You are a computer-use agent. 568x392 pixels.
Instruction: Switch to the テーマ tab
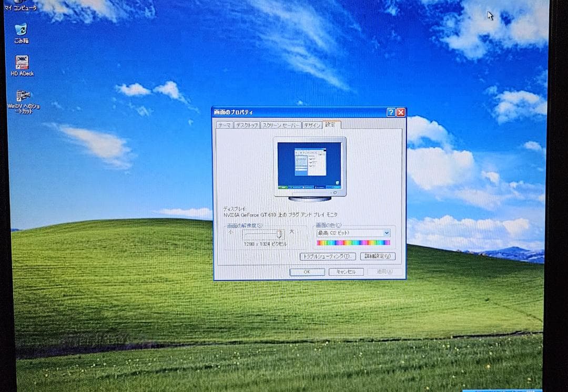click(x=224, y=125)
